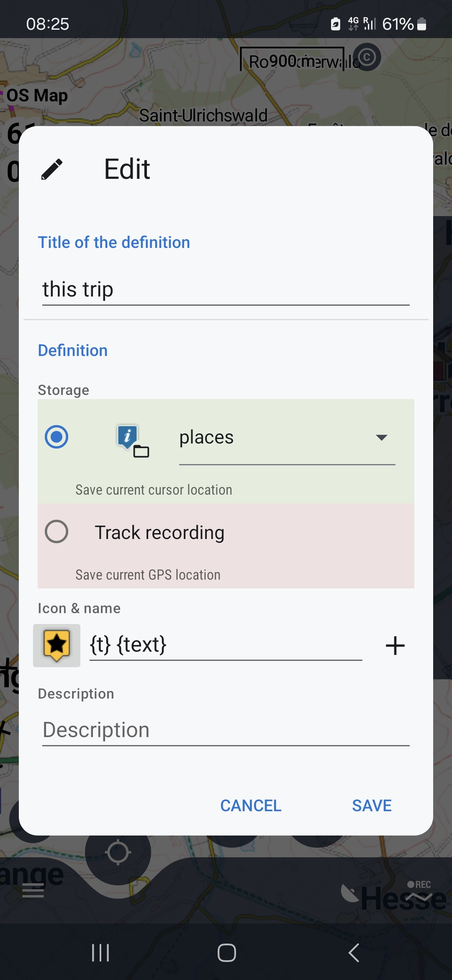Select the places storage radio button
Viewport: 452px width, 980px height.
click(56, 437)
